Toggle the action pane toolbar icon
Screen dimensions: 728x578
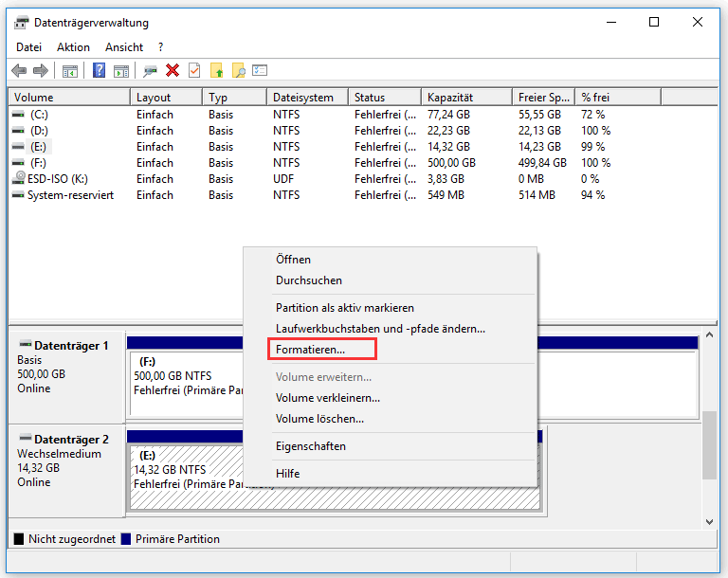pos(121,71)
